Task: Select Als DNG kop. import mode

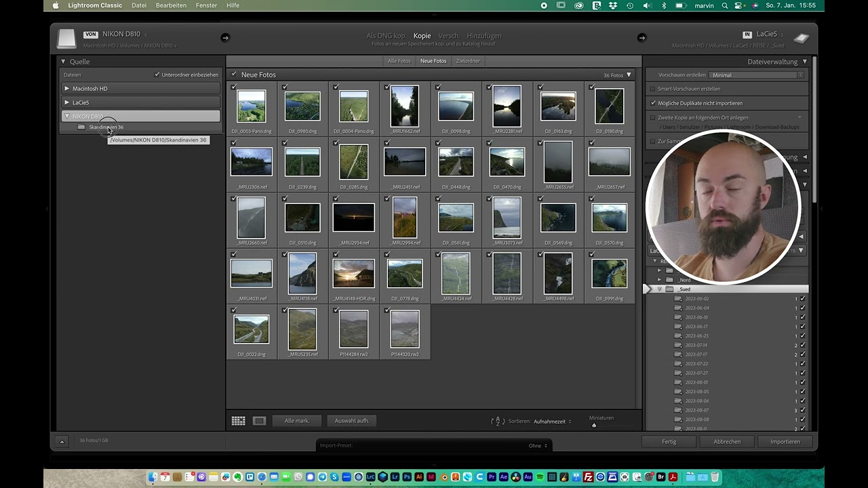Action: coord(386,36)
